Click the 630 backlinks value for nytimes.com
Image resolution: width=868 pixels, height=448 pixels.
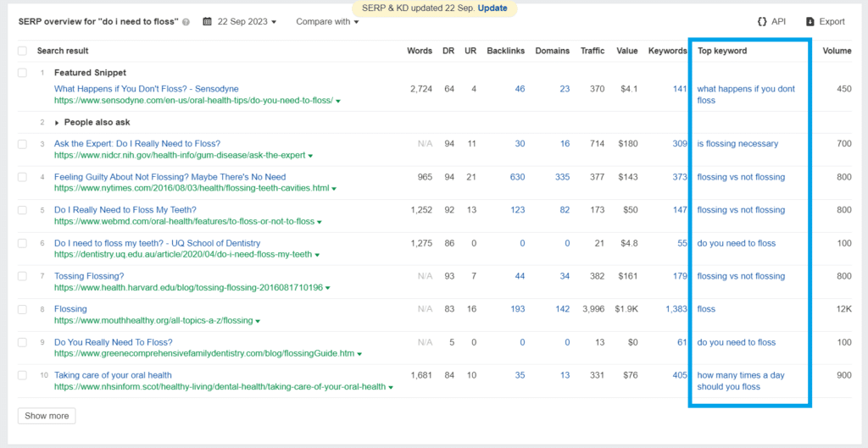coord(518,177)
